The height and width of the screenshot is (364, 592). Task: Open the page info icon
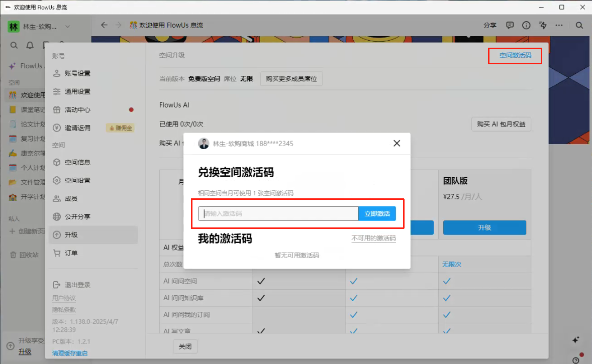point(526,25)
